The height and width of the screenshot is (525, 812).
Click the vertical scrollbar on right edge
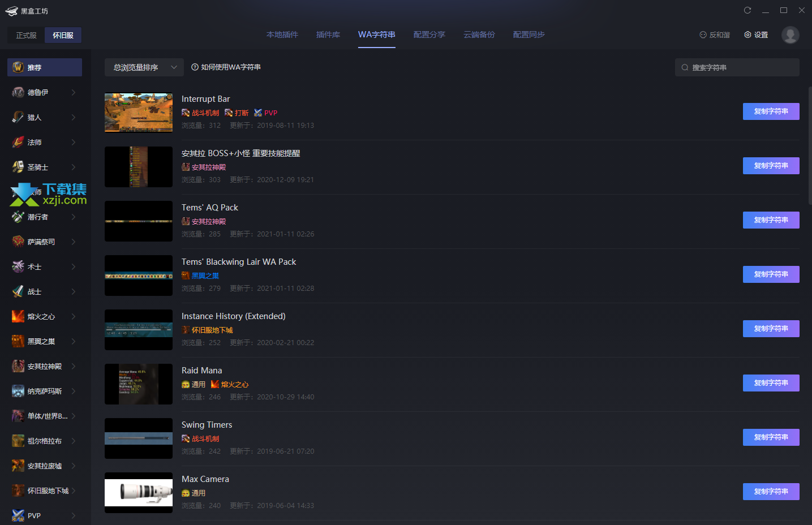[810, 145]
